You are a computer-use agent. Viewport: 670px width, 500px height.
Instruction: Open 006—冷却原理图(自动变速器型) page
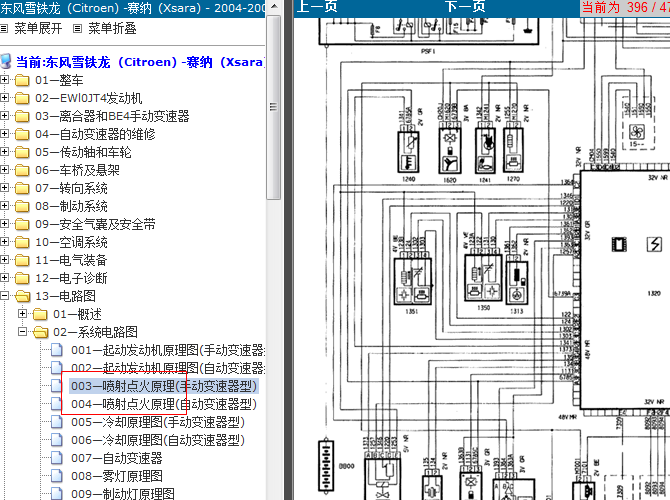pos(158,440)
